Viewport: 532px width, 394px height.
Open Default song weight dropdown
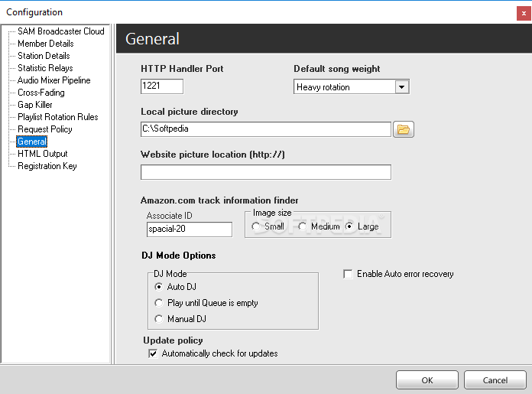tap(402, 87)
